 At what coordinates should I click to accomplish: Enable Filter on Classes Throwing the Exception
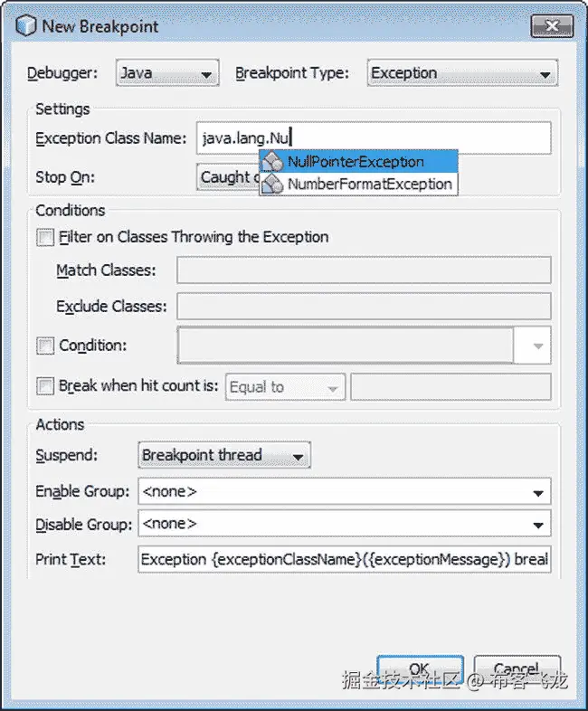(x=45, y=237)
